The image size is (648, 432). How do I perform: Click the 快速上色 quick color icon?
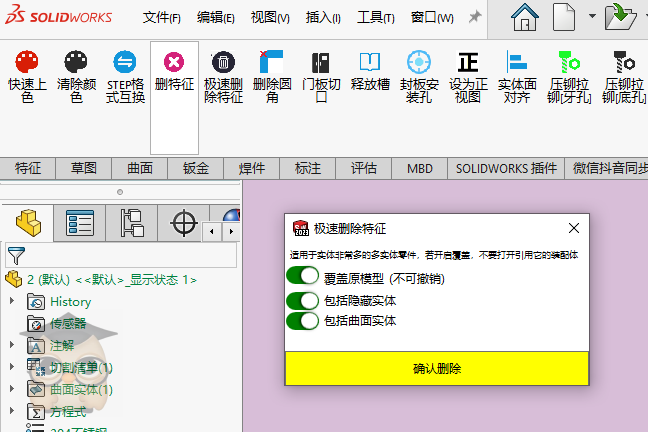(27, 62)
